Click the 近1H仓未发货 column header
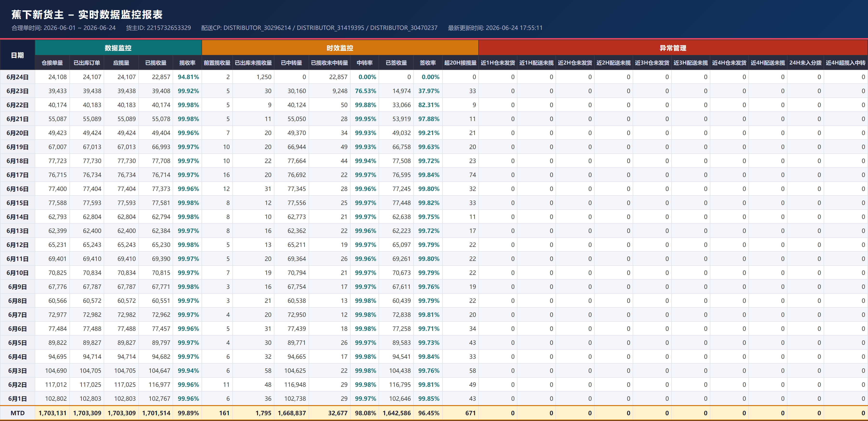The width and height of the screenshot is (868, 421). pyautogui.click(x=498, y=63)
